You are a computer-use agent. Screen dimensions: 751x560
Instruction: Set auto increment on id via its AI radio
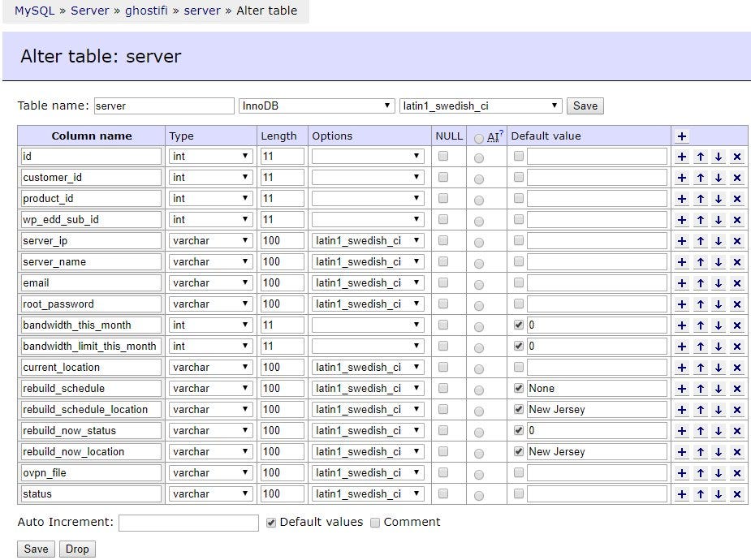[480, 156]
